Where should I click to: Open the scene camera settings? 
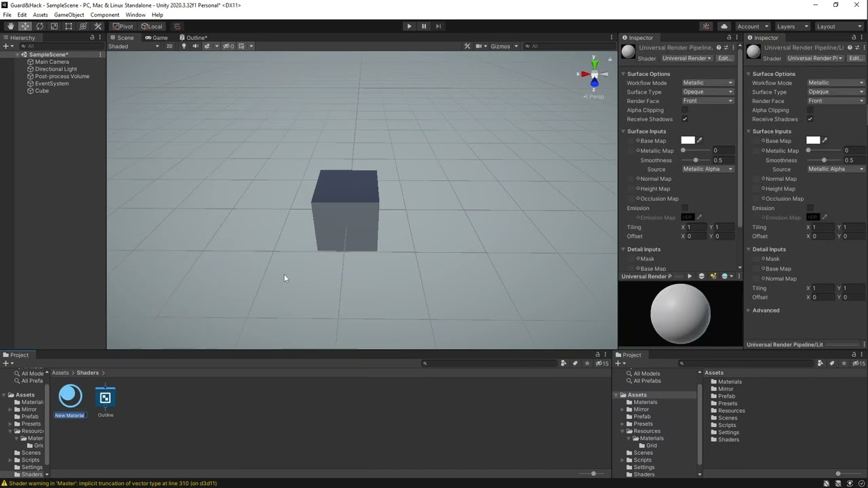pos(479,46)
